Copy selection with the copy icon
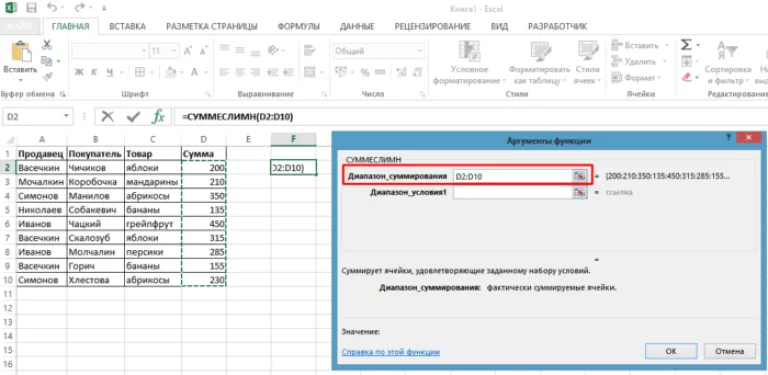 point(47,61)
